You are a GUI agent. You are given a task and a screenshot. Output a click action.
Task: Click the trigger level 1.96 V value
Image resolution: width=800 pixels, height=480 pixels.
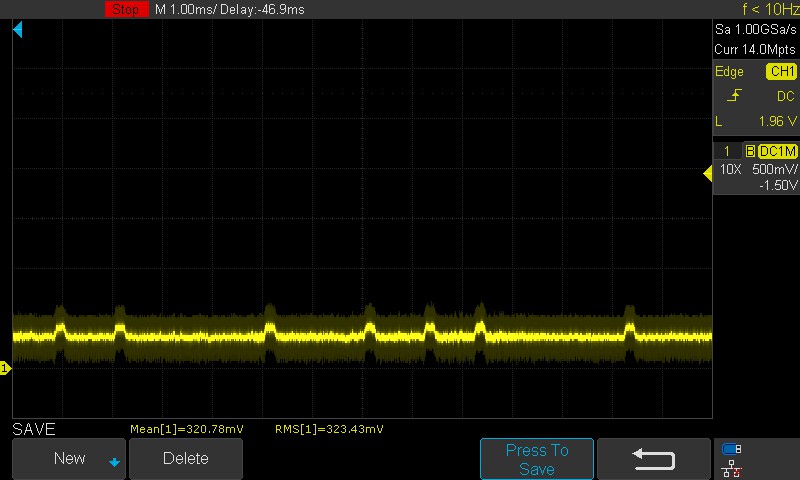[x=778, y=121]
